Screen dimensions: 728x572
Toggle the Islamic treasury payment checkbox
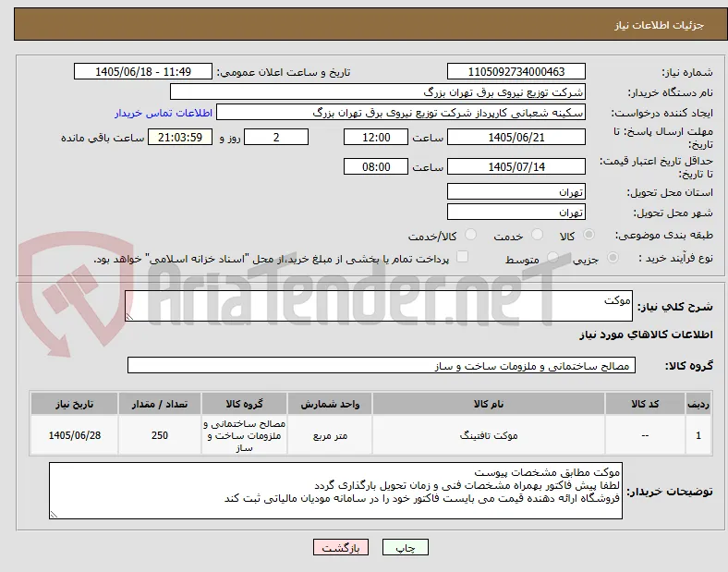click(463, 257)
